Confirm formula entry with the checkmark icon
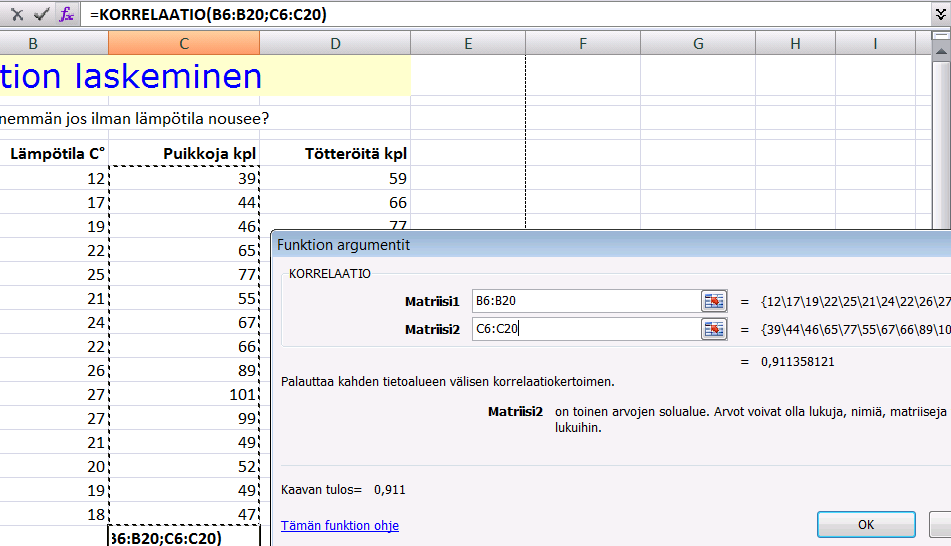The image size is (951, 546). coord(41,14)
